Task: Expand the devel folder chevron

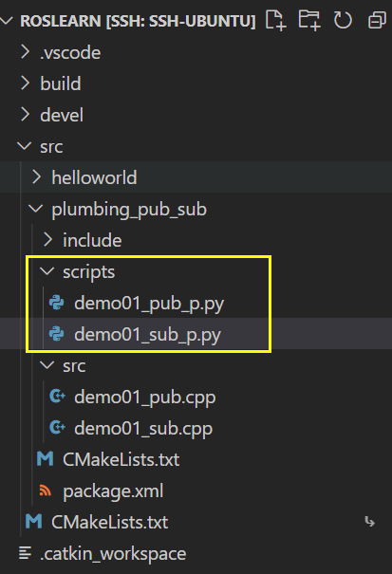Action: (x=25, y=115)
